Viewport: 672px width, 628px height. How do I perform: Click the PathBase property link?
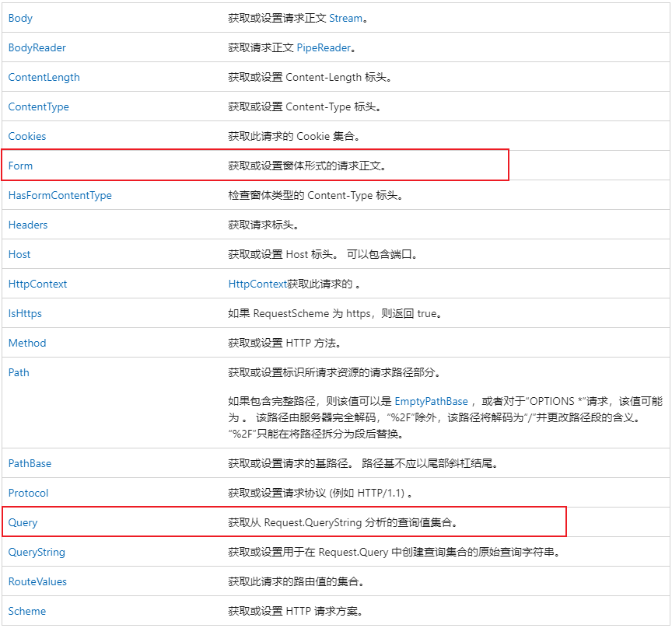30,463
